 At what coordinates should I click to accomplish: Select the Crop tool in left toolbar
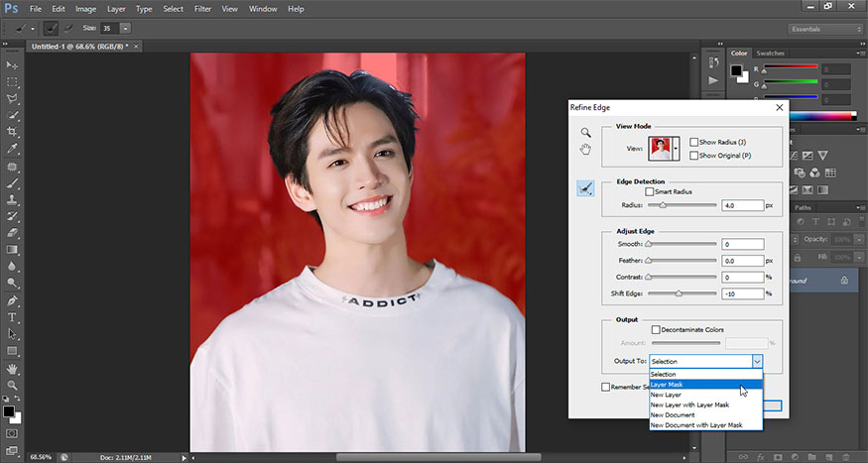(x=12, y=131)
